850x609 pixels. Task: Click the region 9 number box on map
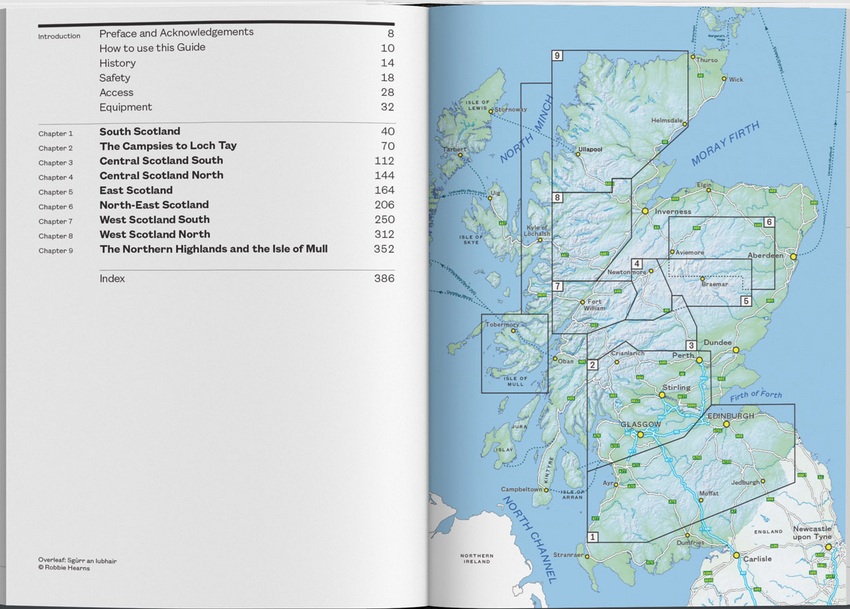point(557,56)
